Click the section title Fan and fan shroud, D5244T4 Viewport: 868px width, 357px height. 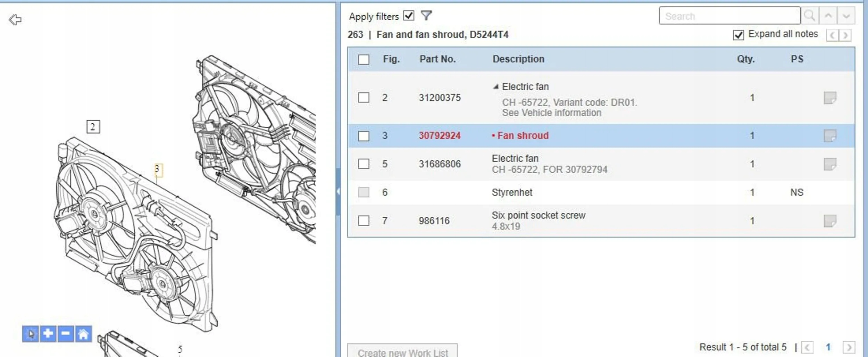coord(442,35)
